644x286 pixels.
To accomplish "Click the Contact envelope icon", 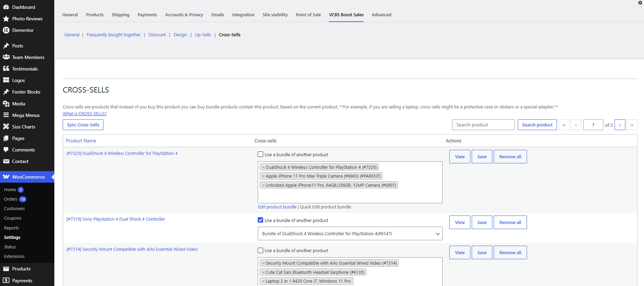I will tap(6, 161).
